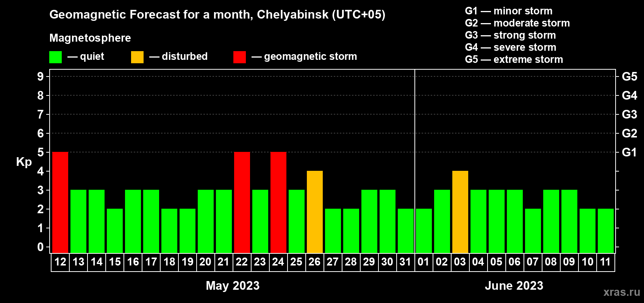Click the green bar for June 11
The height and width of the screenshot is (303, 644).
606,231
